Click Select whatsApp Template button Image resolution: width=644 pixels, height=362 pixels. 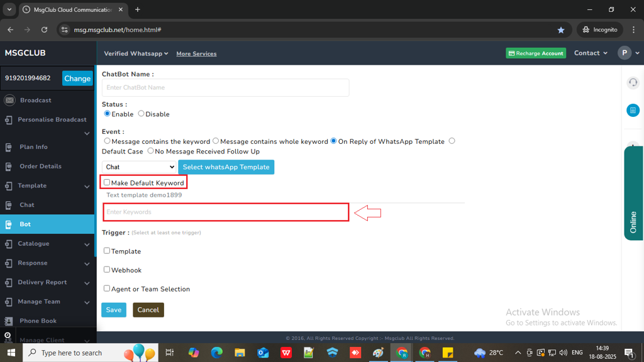tap(226, 167)
